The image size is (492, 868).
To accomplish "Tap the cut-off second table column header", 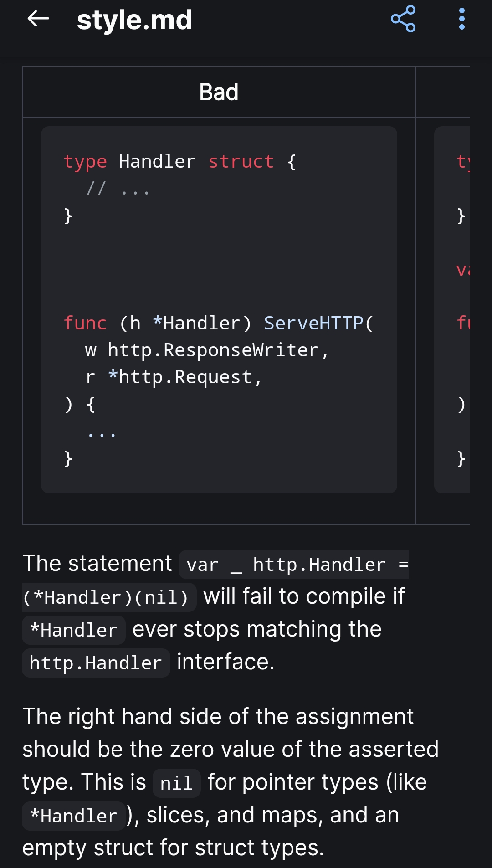I will pos(443,92).
